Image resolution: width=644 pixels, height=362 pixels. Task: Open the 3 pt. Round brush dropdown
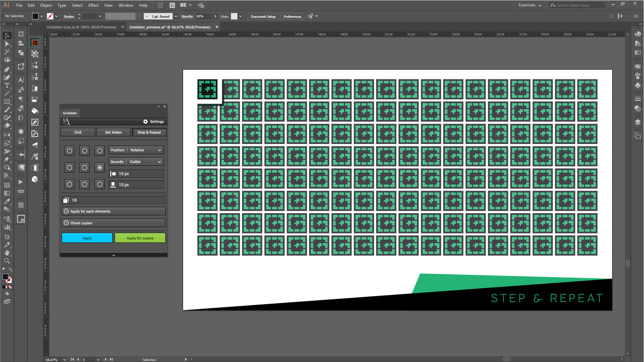coord(176,16)
